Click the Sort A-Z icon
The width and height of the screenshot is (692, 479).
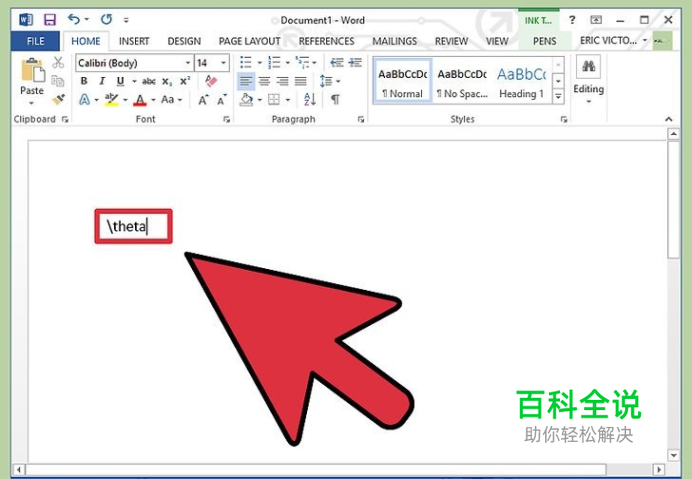310,99
